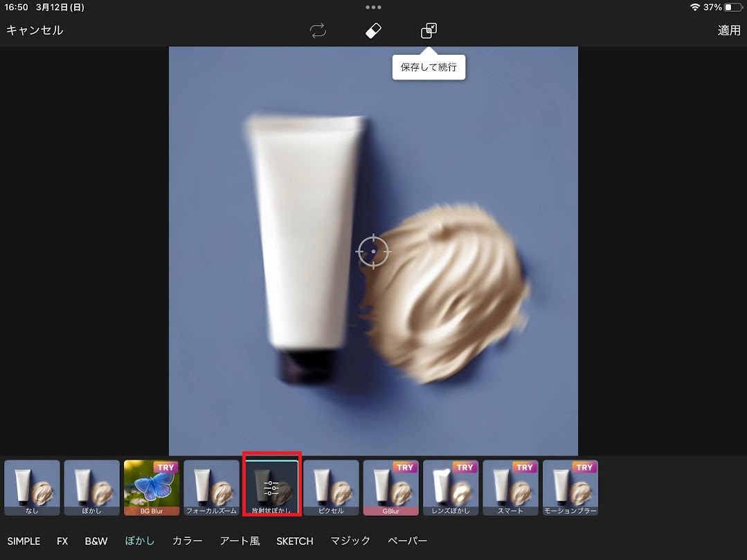
Task: Switch to the SKETCH category tab
Action: pos(295,541)
